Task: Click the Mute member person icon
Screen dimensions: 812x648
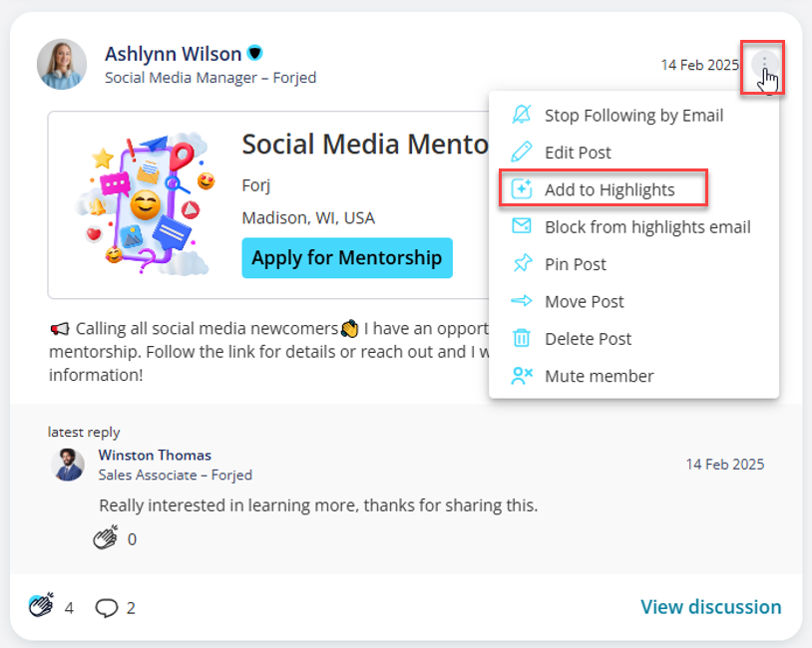Action: (522, 375)
